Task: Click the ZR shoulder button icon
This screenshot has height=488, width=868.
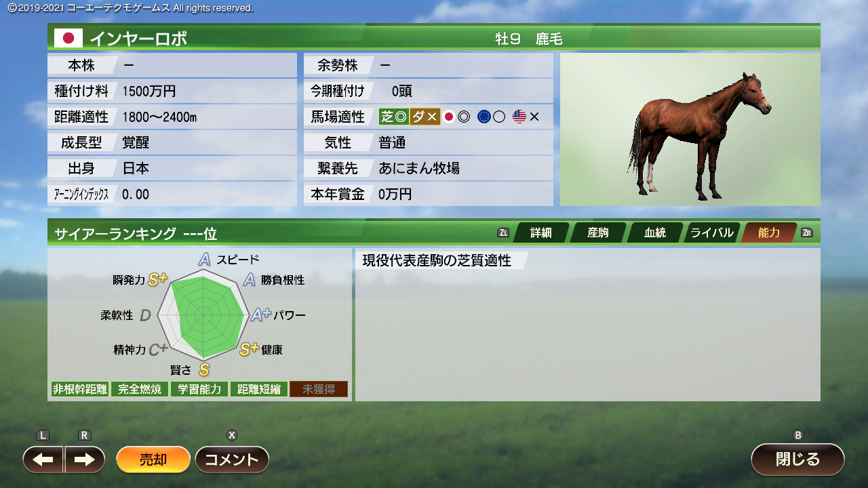Action: 807,232
